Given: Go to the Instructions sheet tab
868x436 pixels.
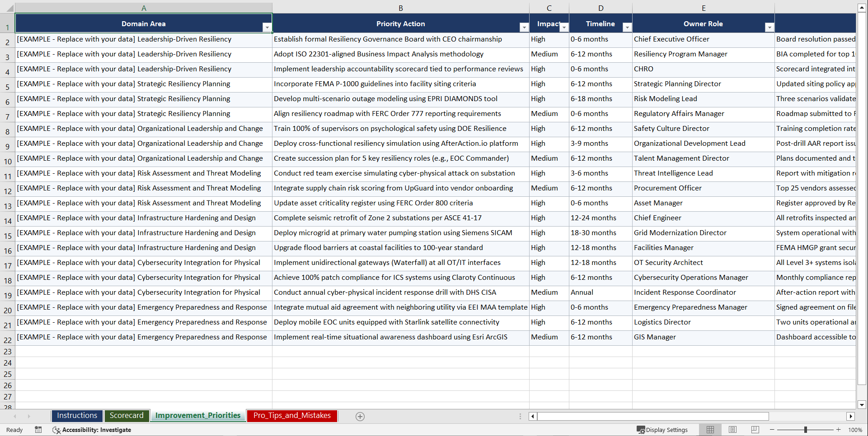Looking at the screenshot, I should [77, 415].
